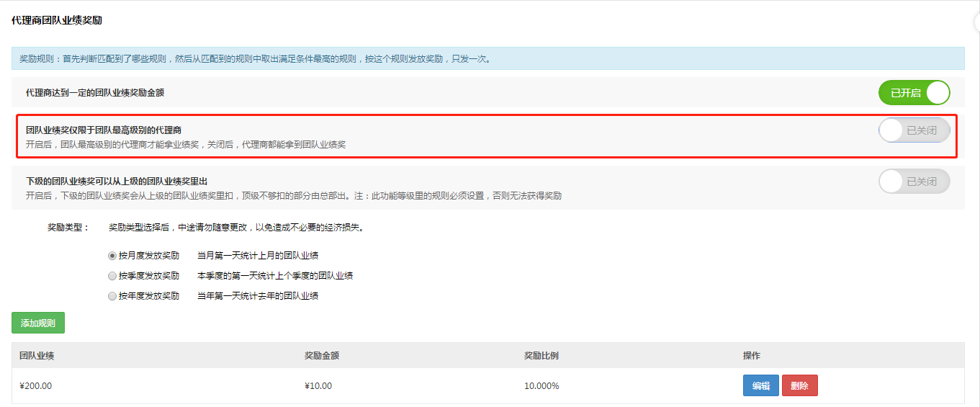Enable the 团队业绩奖仅限于团队最高级别的代理商 switch
This screenshot has width=980, height=407.
point(914,130)
